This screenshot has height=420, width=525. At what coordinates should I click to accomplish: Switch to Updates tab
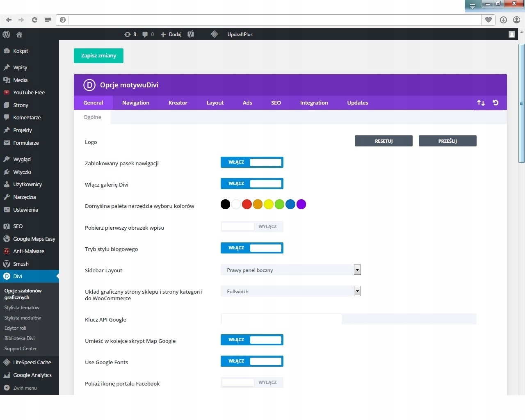click(358, 103)
